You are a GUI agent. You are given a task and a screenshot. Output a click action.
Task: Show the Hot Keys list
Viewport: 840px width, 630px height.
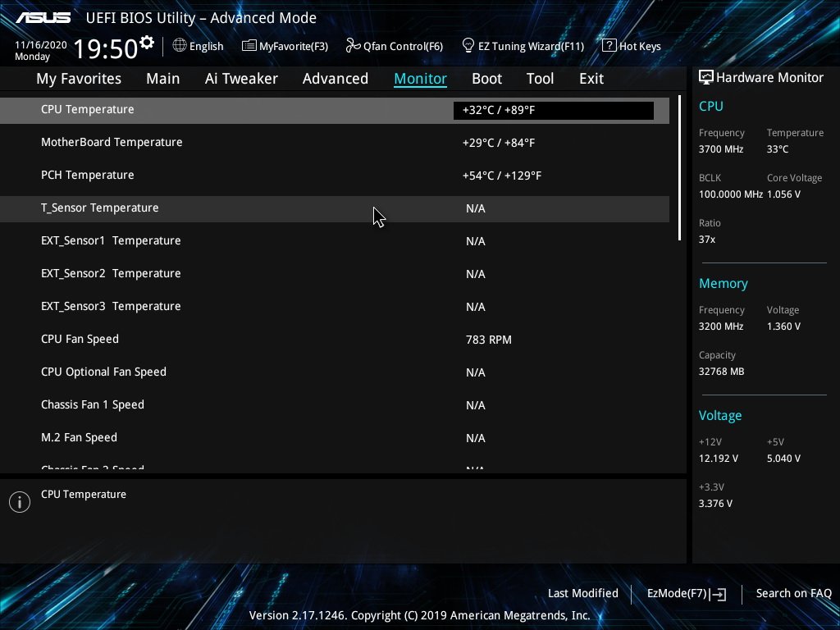pyautogui.click(x=640, y=47)
